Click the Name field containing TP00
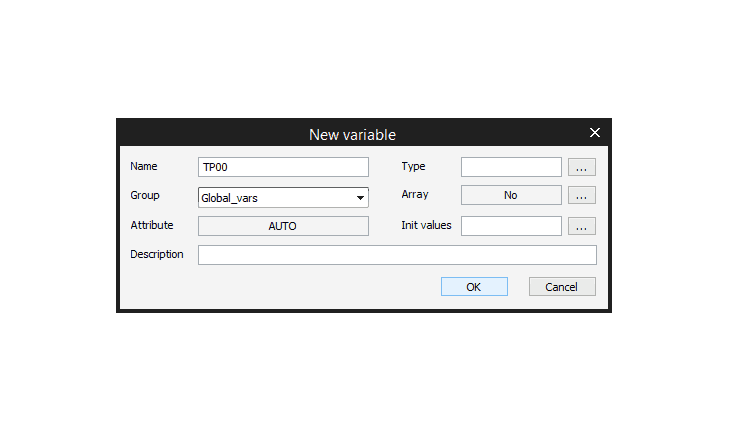Viewport: 730px width, 423px height. point(283,167)
